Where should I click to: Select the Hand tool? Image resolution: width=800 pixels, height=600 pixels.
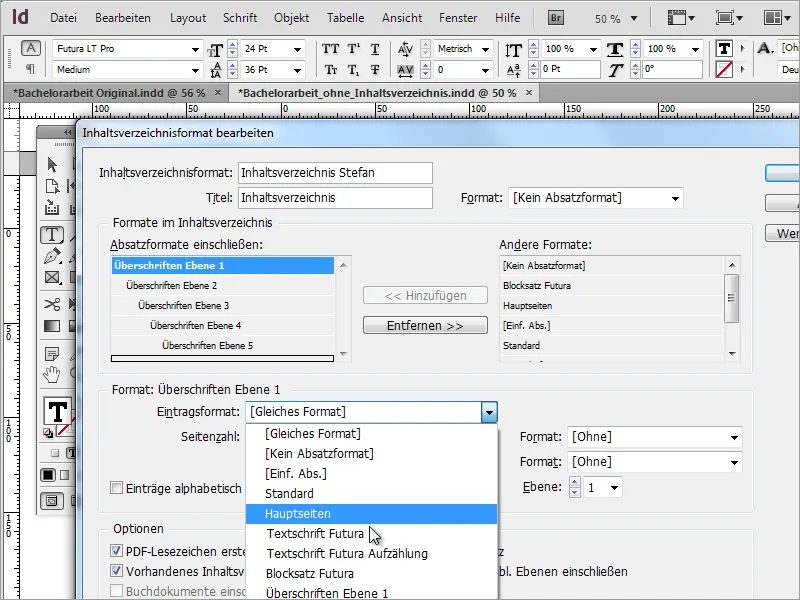(x=52, y=374)
